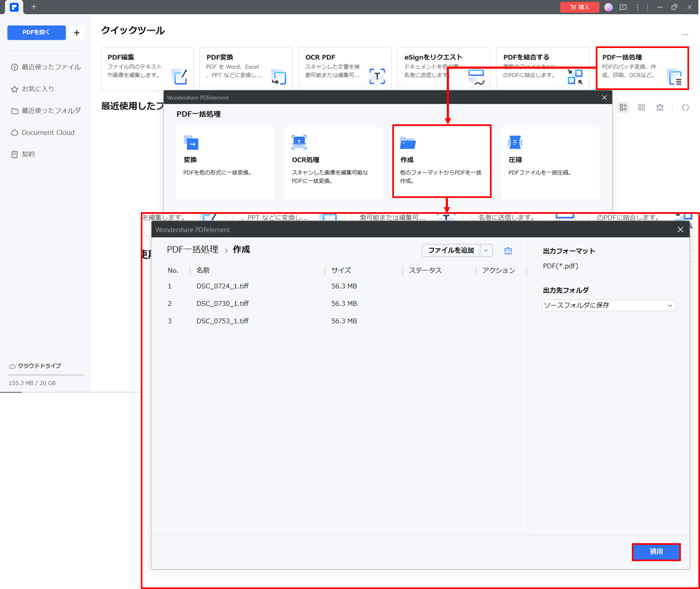Image resolution: width=700 pixels, height=589 pixels.
Task: Open 最近使ったフォルダ in the sidebar
Action: (x=46, y=111)
